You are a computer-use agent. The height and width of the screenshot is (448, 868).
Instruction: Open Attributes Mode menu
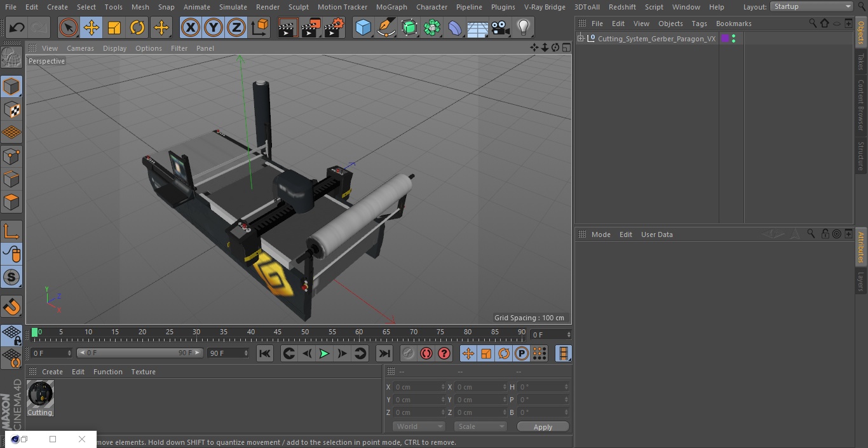600,234
